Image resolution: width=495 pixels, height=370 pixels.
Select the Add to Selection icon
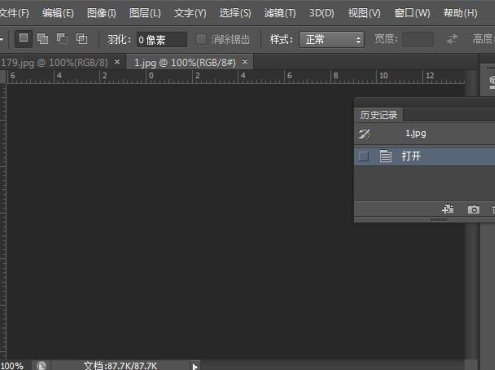click(x=42, y=39)
